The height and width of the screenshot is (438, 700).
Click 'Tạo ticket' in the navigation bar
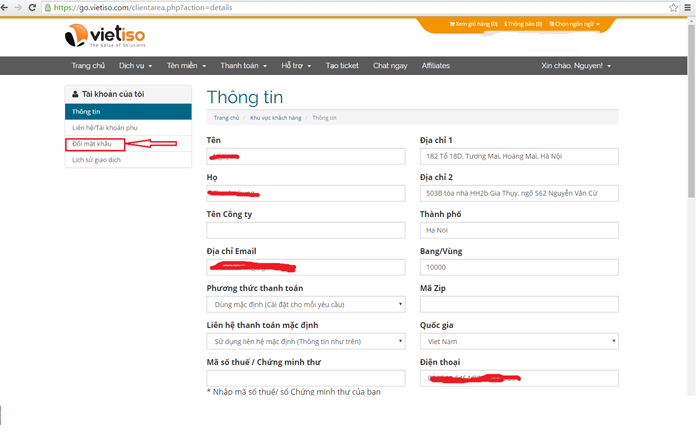click(342, 66)
